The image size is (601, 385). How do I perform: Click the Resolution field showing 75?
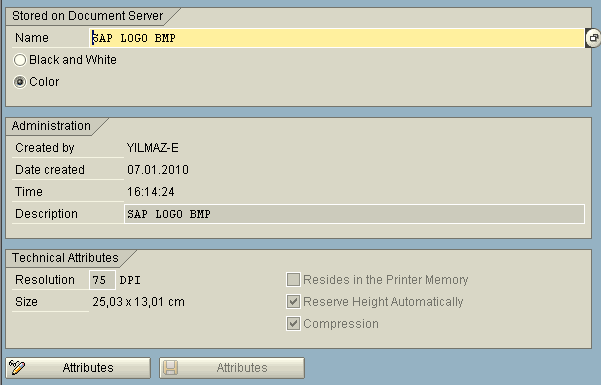point(102,280)
